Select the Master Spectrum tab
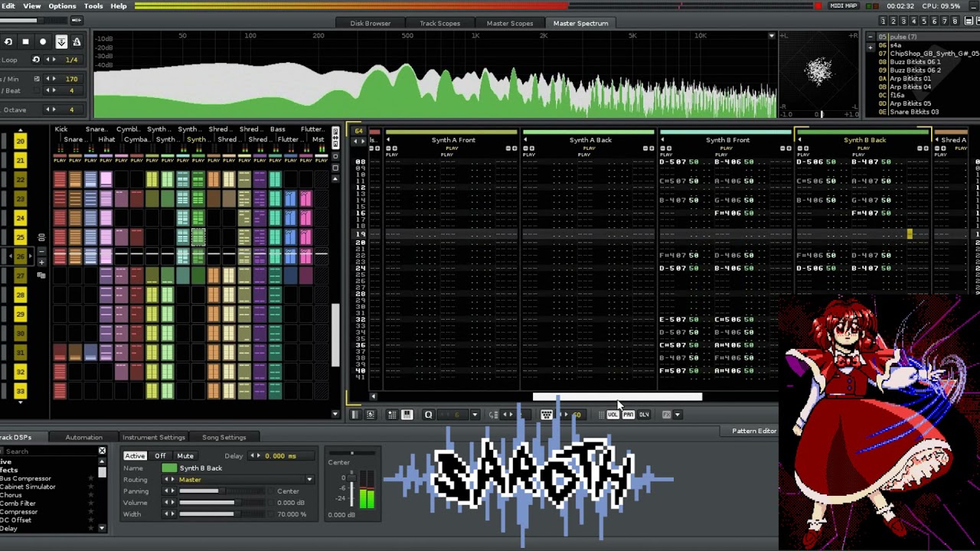 pyautogui.click(x=580, y=23)
